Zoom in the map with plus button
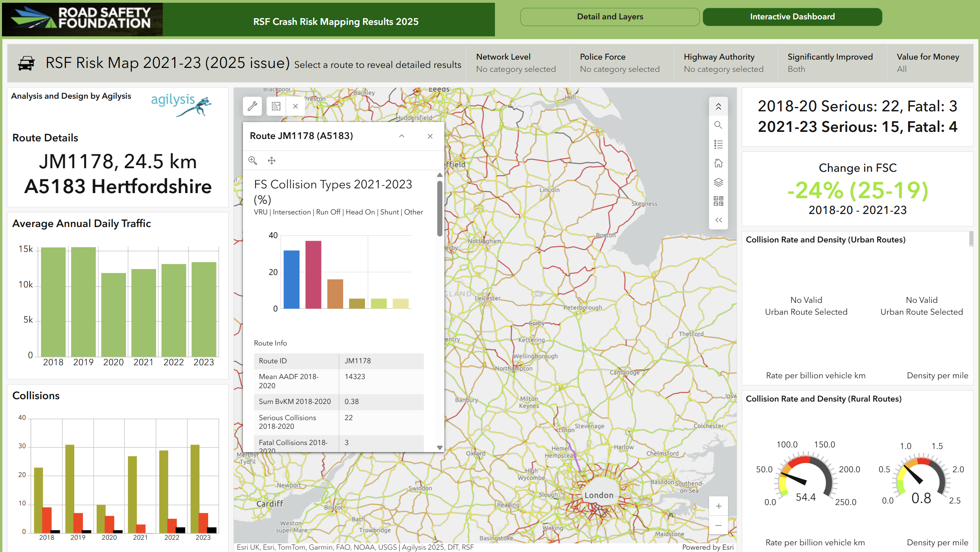 pos(719,506)
